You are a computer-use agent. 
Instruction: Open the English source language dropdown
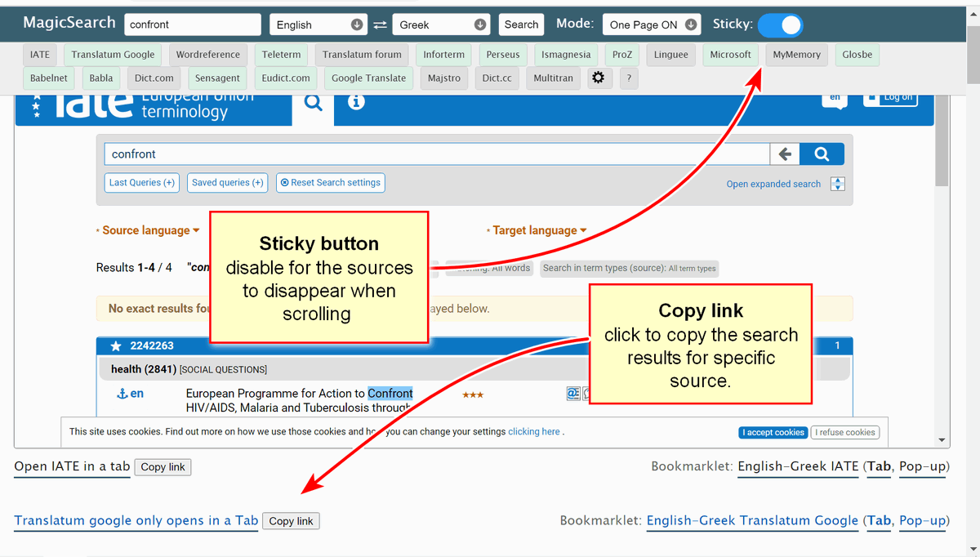tap(318, 24)
